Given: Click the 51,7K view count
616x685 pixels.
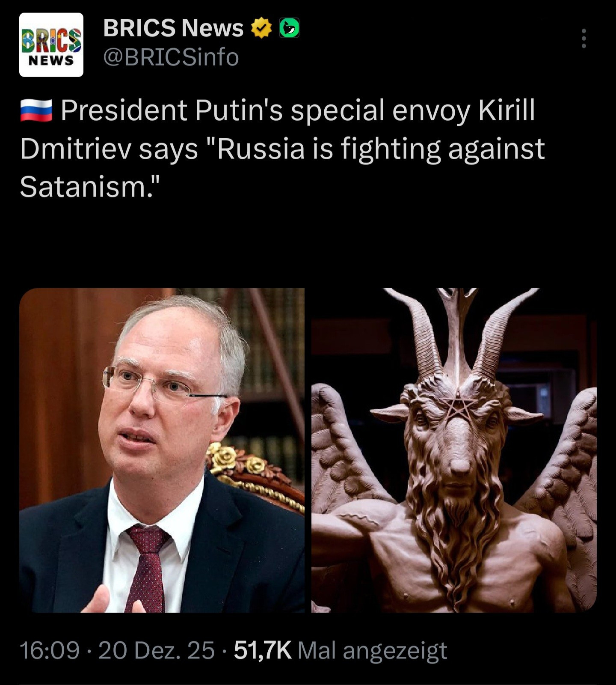Looking at the screenshot, I should [x=263, y=650].
